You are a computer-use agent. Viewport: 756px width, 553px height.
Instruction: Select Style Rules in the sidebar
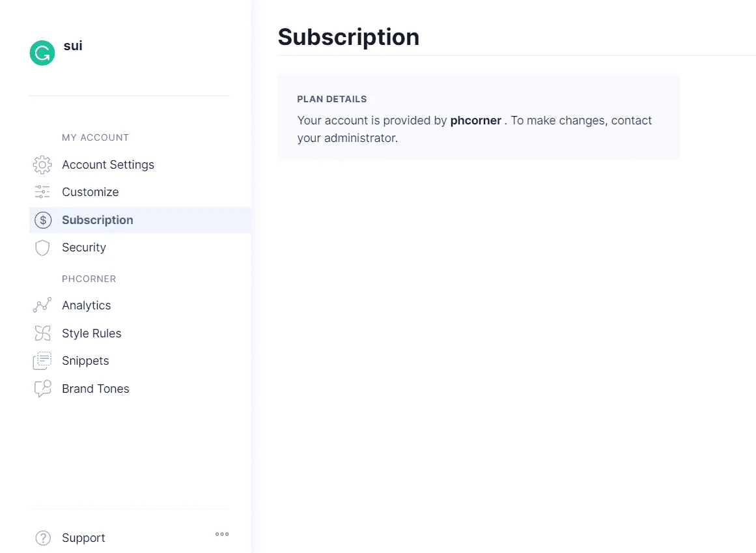click(92, 333)
